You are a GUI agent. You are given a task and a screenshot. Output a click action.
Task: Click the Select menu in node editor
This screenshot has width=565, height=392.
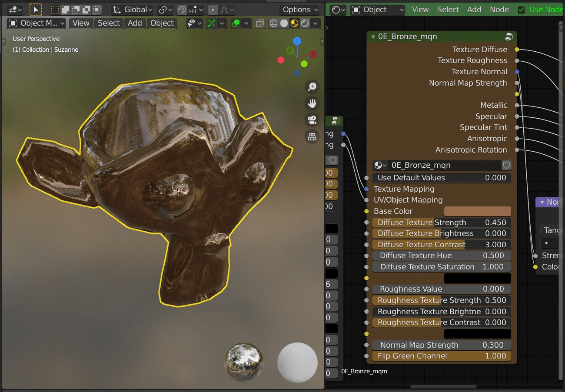point(448,10)
